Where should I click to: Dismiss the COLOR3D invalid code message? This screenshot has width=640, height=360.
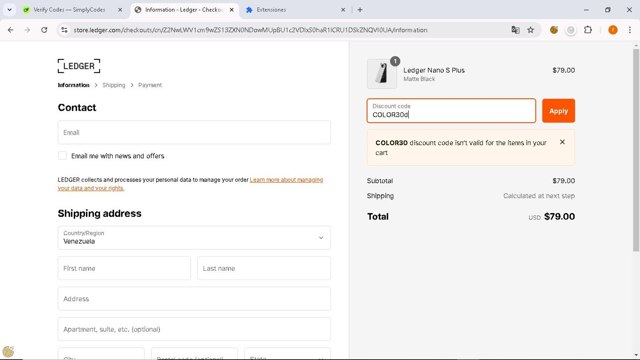pyautogui.click(x=562, y=142)
